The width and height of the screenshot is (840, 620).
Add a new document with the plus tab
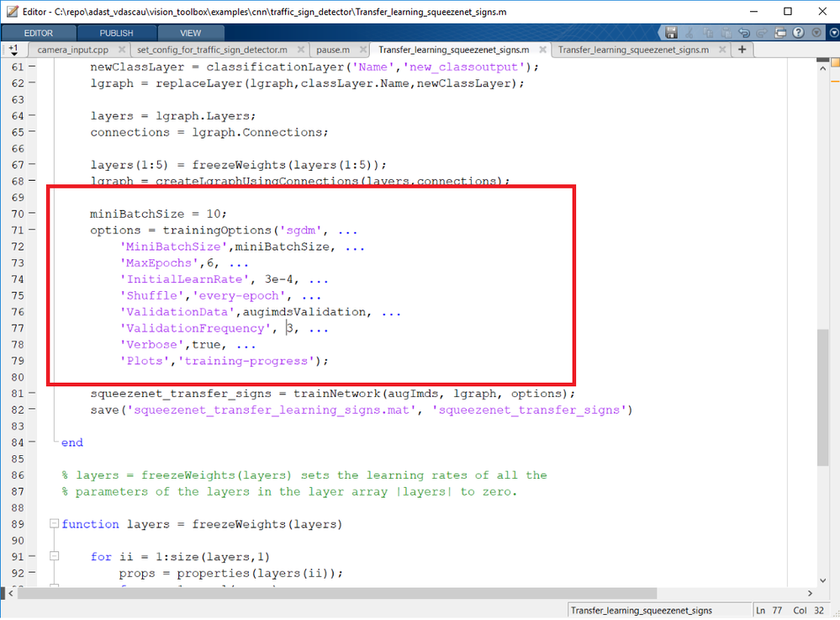pos(742,50)
